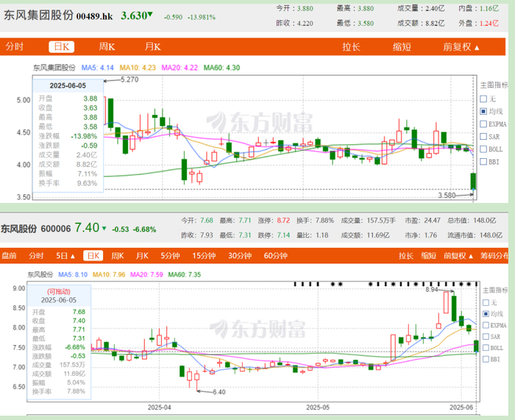Click 涨跌幅 -13.98% row in top panel
This screenshot has width=515, height=420.
(68, 136)
